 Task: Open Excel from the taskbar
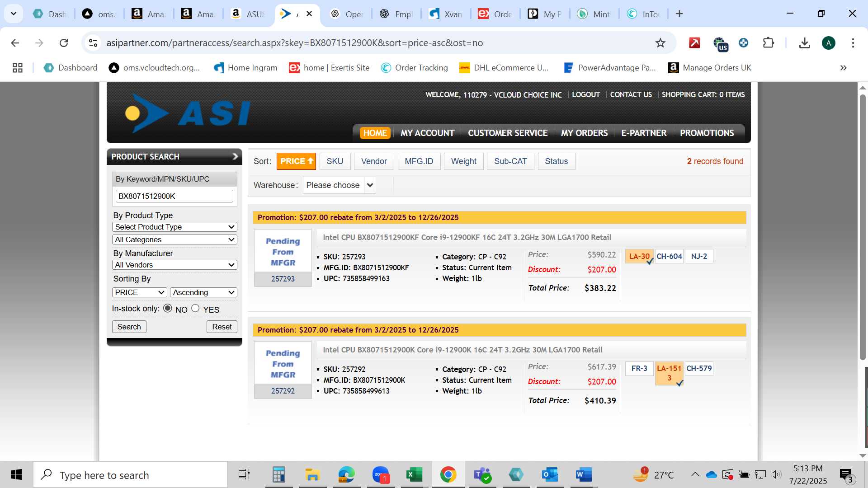414,475
